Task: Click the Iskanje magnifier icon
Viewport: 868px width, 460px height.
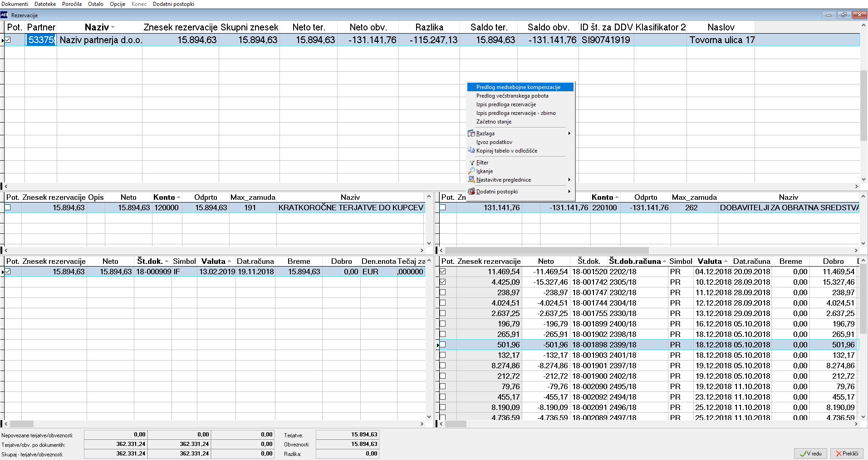Action: [471, 171]
